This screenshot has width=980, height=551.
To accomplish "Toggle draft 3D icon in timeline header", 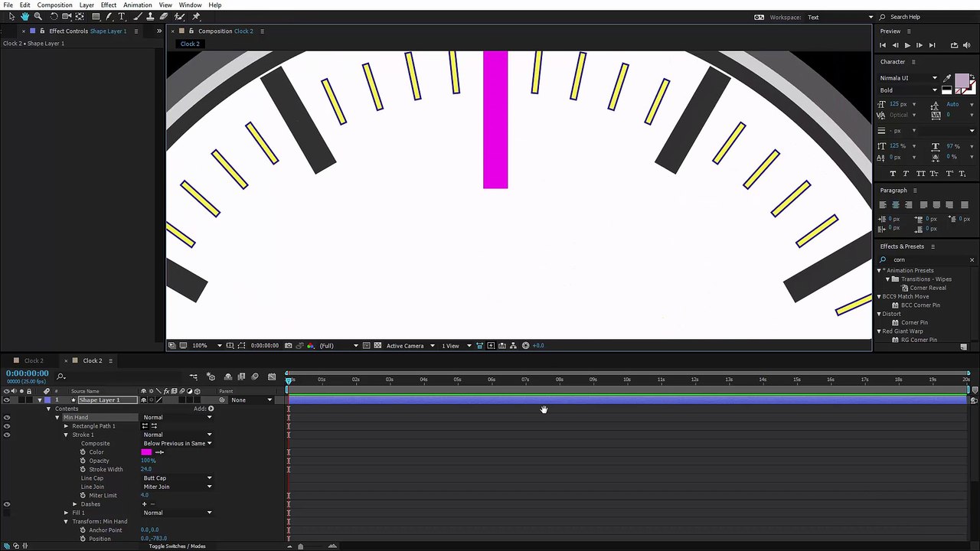I will pyautogui.click(x=211, y=377).
